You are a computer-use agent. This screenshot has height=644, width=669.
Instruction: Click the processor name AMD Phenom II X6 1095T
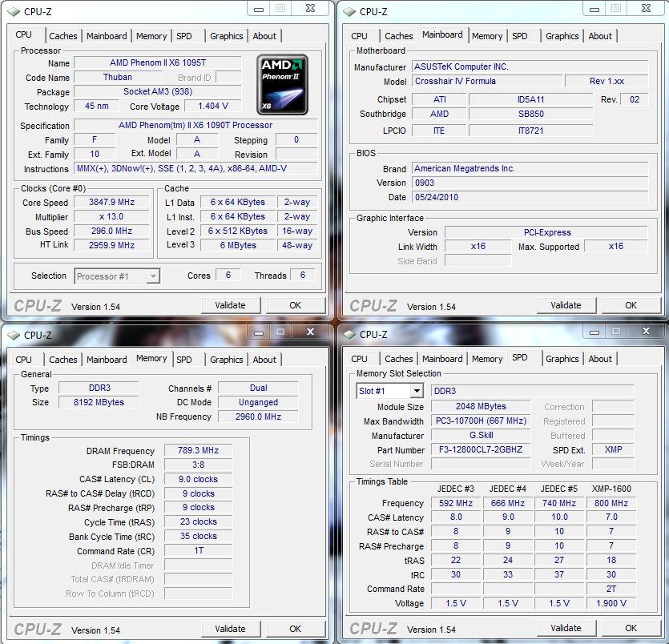(158, 62)
